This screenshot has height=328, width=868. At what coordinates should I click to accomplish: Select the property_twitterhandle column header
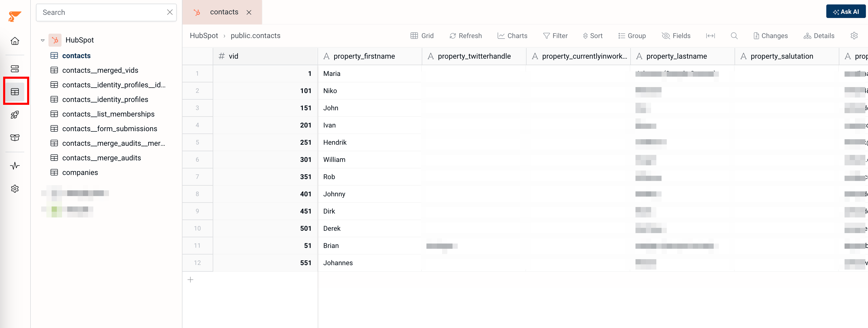coord(474,56)
